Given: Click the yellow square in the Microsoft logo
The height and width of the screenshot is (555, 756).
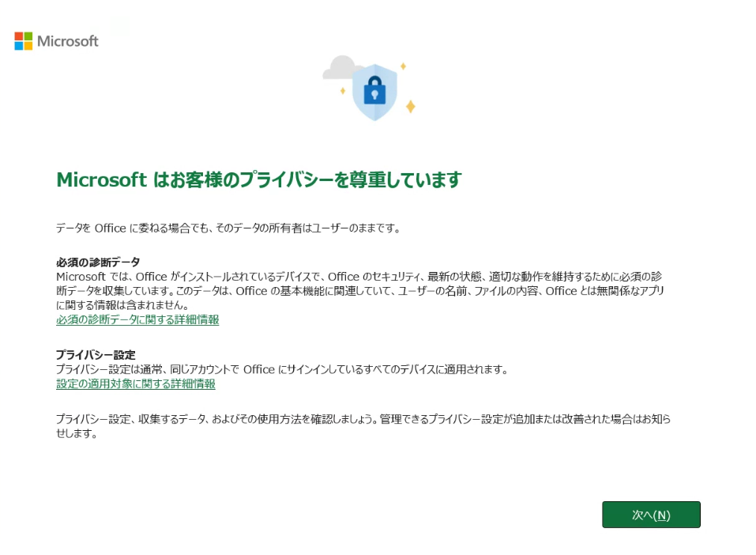Looking at the screenshot, I should click(27, 45).
